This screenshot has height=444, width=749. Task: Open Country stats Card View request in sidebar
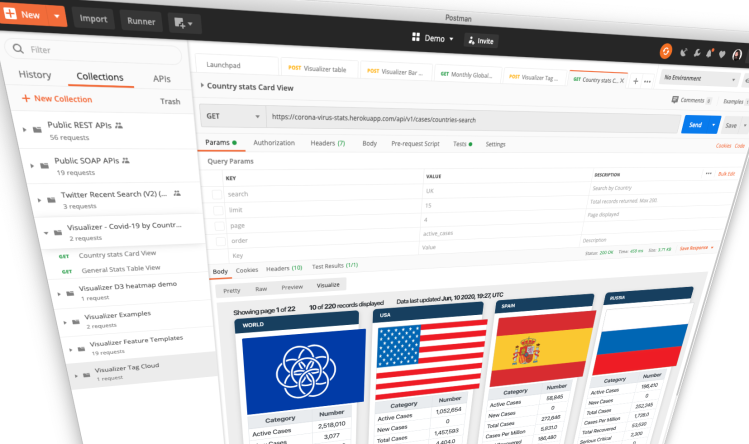click(x=117, y=254)
